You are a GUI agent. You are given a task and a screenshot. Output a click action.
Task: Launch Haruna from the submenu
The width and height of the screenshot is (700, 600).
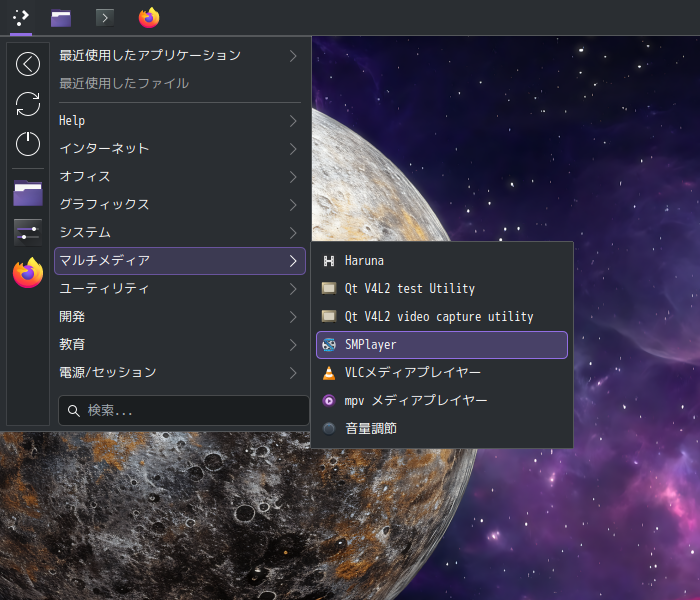point(442,261)
